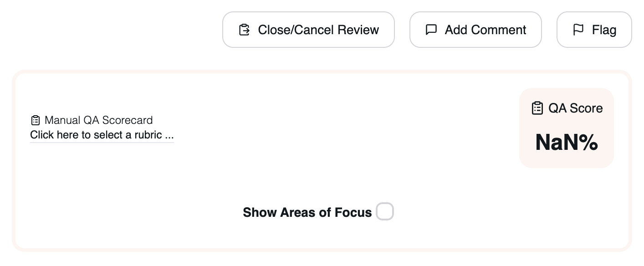Click the Manual QA Scorecard label text

click(98, 120)
